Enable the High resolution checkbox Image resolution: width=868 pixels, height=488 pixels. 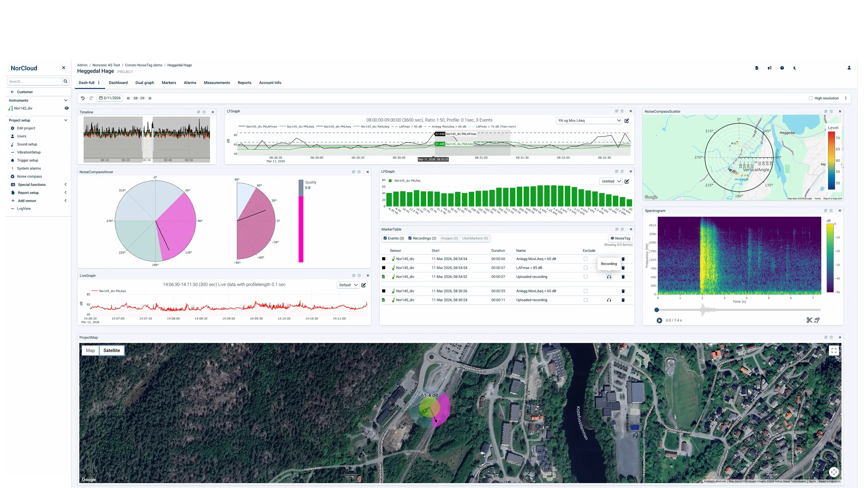[x=811, y=98]
